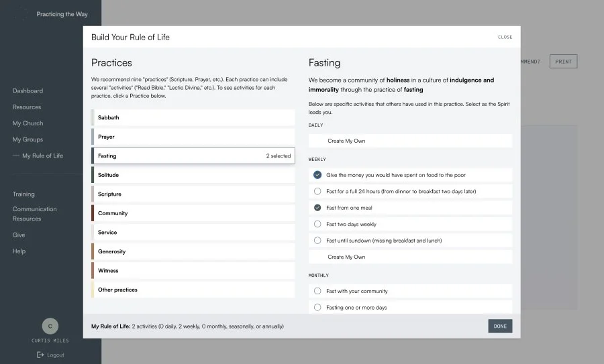
Task: Select 'Fast for a full 24 hours'
Action: click(317, 191)
